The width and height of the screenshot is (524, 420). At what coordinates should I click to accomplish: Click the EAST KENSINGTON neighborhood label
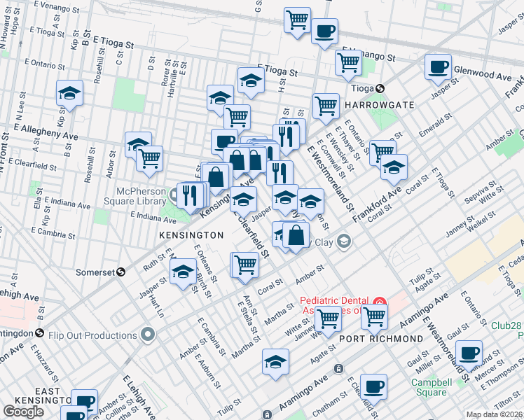tap(43, 395)
